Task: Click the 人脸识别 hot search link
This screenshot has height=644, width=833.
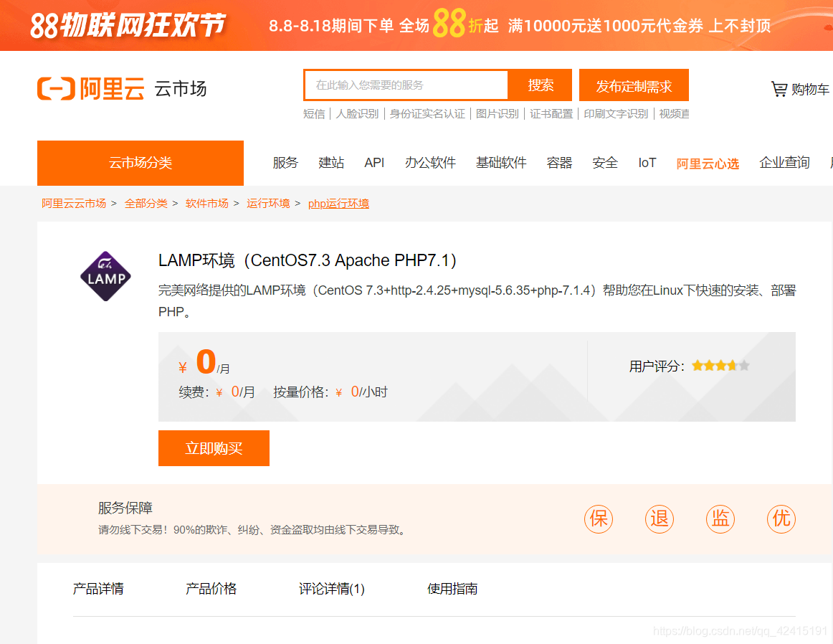Action: (357, 114)
